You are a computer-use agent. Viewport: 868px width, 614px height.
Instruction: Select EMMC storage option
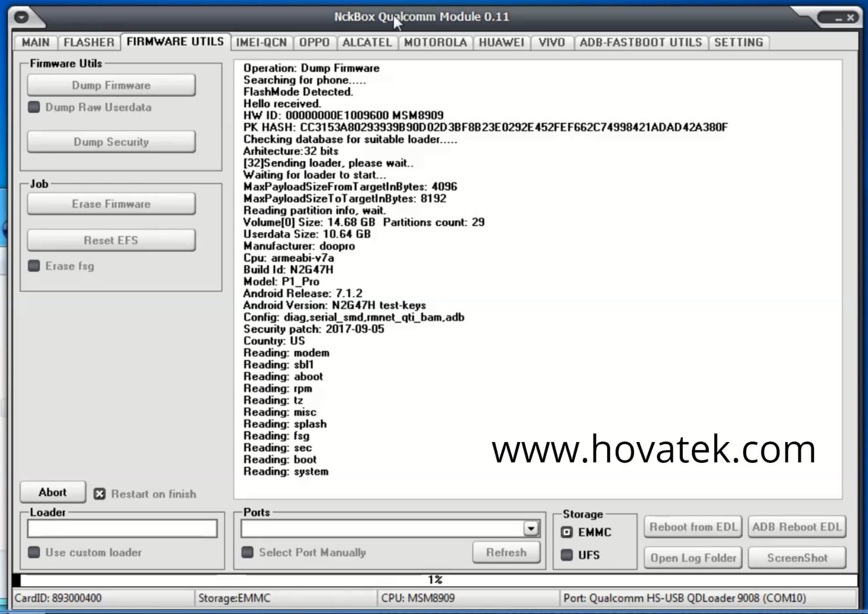pyautogui.click(x=567, y=532)
